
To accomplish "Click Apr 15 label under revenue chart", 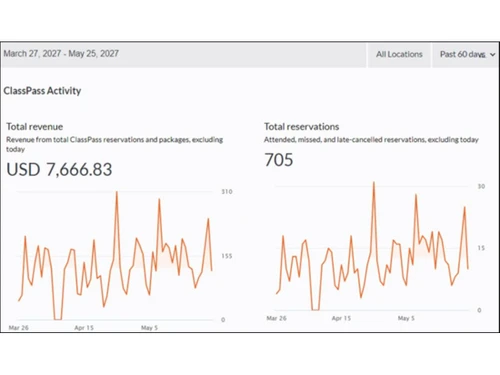I will pos(84,328).
